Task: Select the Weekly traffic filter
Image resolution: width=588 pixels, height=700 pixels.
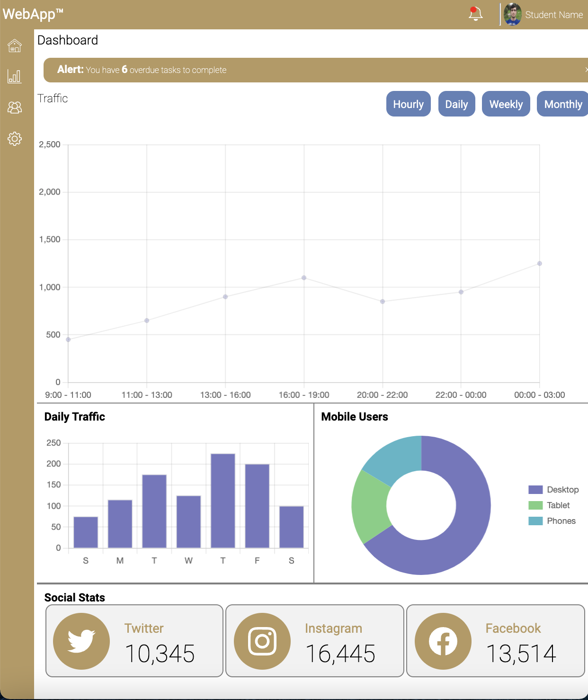Action: point(506,104)
